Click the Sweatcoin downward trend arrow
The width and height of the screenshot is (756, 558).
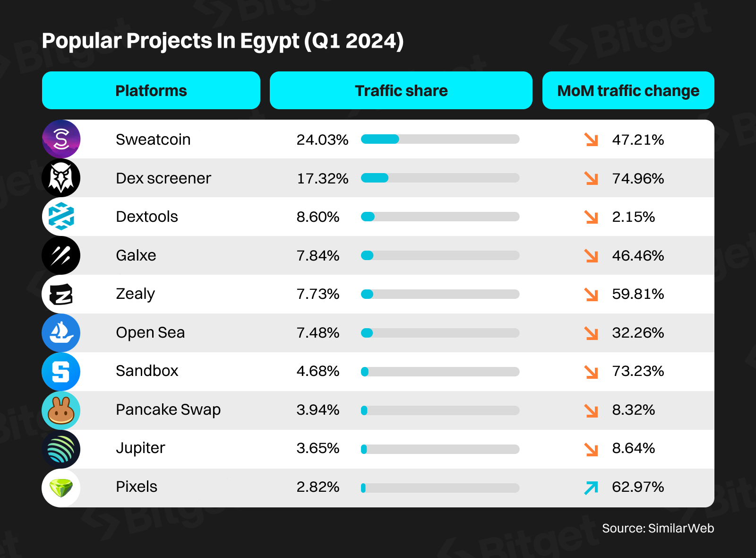tap(591, 139)
